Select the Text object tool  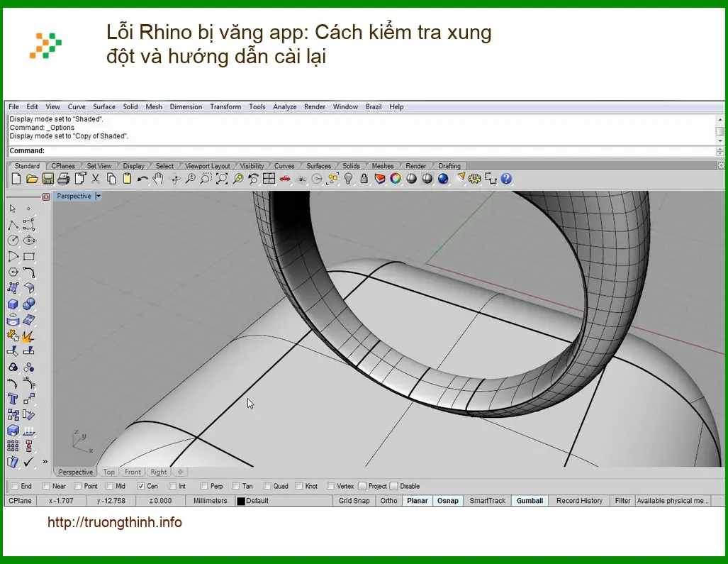(x=13, y=399)
